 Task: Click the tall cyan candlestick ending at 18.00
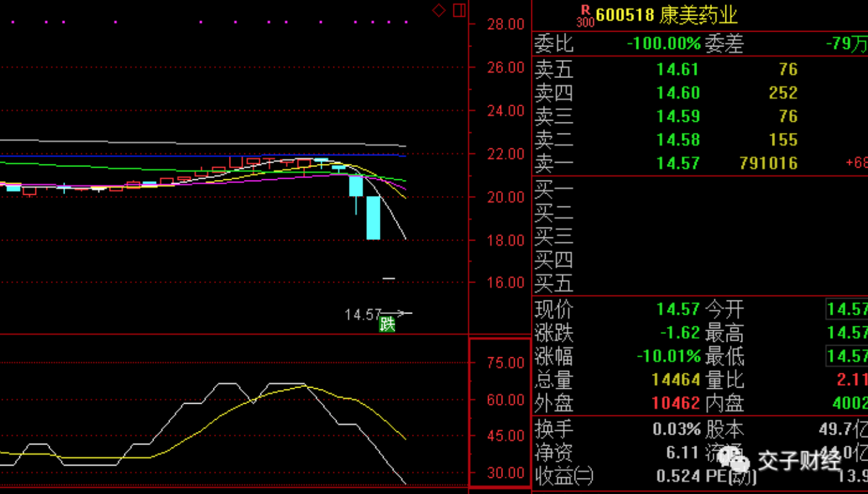[x=373, y=217]
